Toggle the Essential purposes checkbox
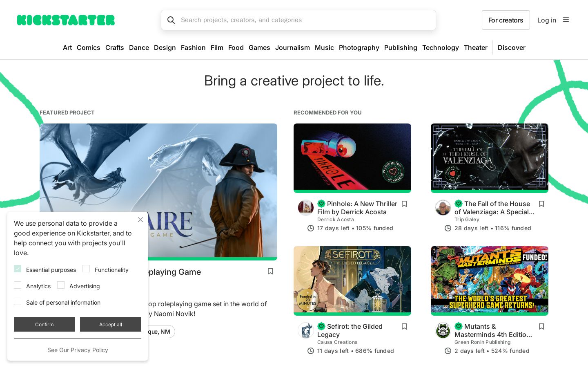Screen dimensions: 588x368 [x=18, y=269]
